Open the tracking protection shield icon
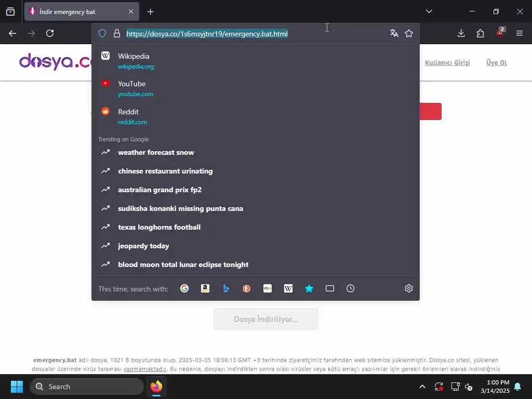Image resolution: width=532 pixels, height=399 pixels. [x=102, y=33]
